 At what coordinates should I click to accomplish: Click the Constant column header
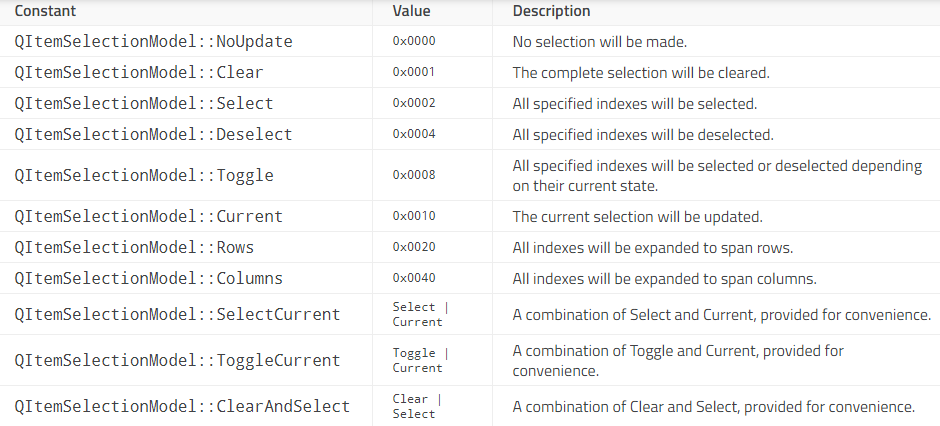[x=48, y=12]
